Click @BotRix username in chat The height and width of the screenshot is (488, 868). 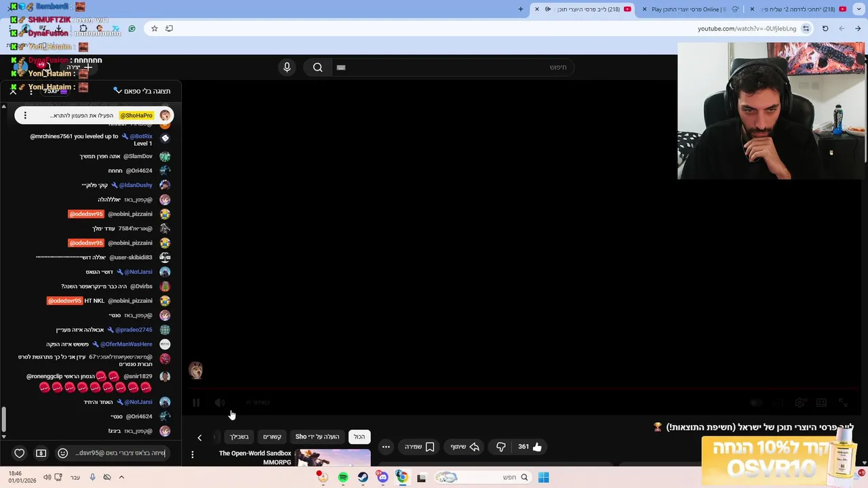point(141,136)
